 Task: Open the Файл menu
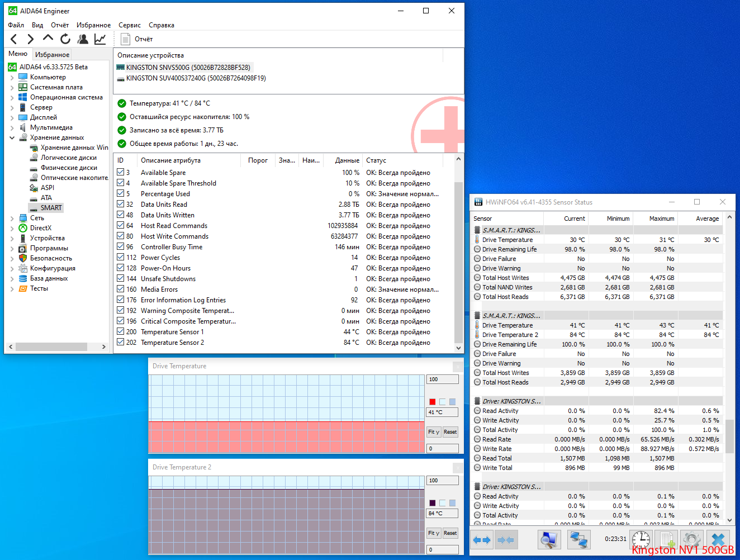(x=16, y=25)
